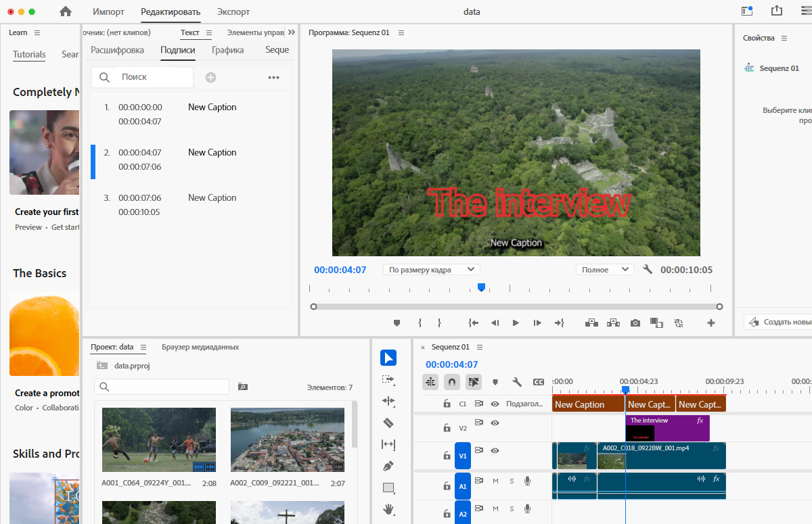Hide the V2 track output
Image resolution: width=812 pixels, height=524 pixels.
[495, 423]
